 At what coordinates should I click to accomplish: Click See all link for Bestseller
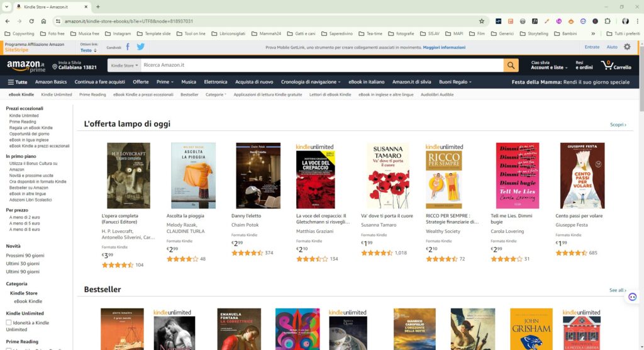coord(618,290)
